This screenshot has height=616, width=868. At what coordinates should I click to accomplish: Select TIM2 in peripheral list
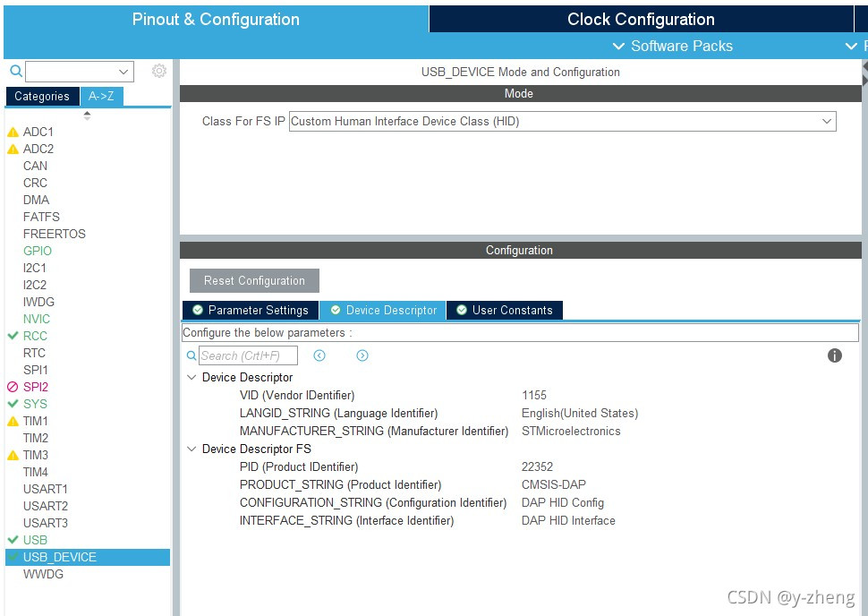(36, 438)
